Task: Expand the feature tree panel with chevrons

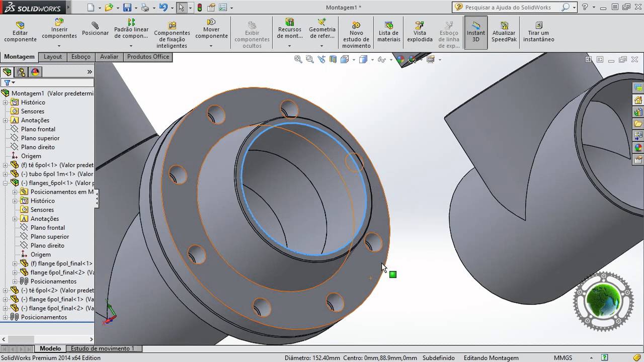Action: tap(90, 72)
